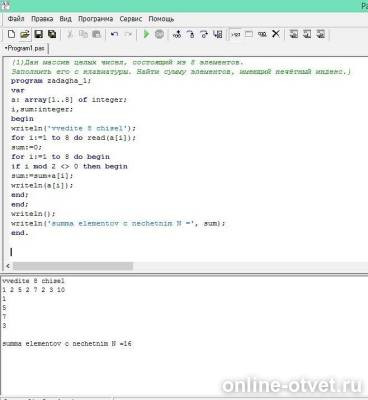Viewport: 368px width, 400px height.
Task: Click the editor horizontal scrollbar thumb
Action: pos(73,266)
